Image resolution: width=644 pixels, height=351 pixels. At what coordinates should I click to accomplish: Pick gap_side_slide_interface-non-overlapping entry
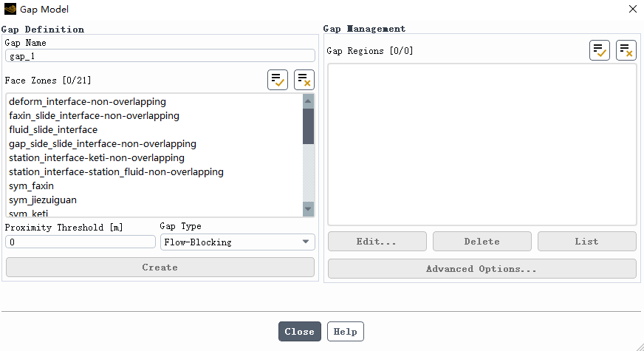pos(154,143)
